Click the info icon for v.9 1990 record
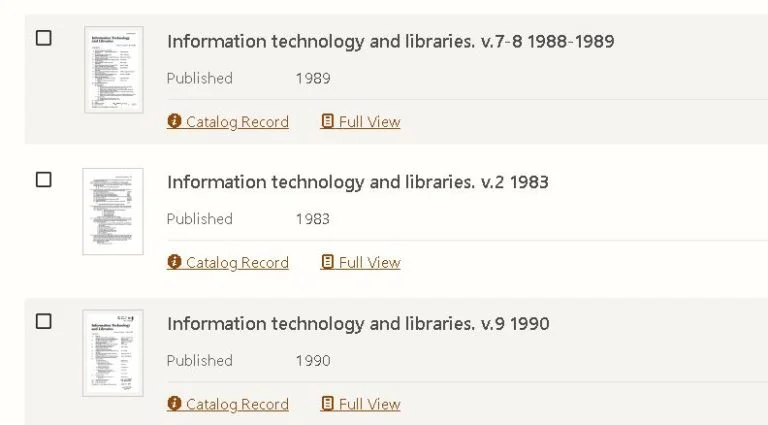Image resolution: width=768 pixels, height=425 pixels. (174, 405)
